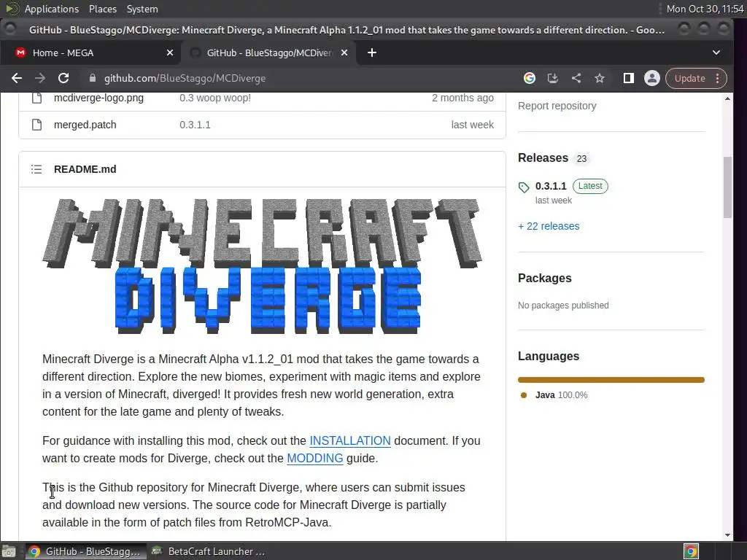Open the Releases heading link
Viewport: 747px width, 560px height.
tap(543, 157)
